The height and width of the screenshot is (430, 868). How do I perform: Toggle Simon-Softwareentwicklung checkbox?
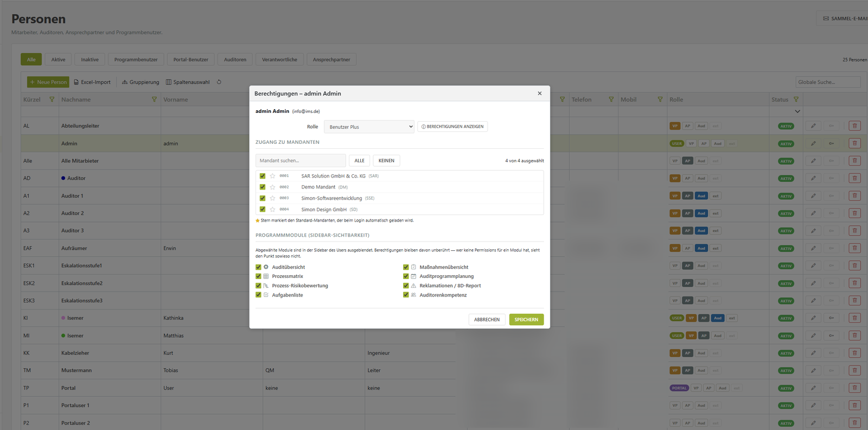(263, 198)
